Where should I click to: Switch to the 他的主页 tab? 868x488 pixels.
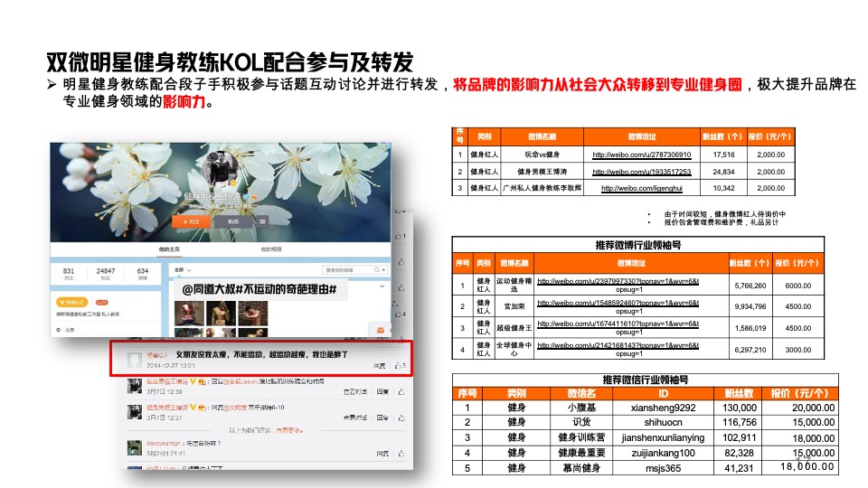point(169,249)
